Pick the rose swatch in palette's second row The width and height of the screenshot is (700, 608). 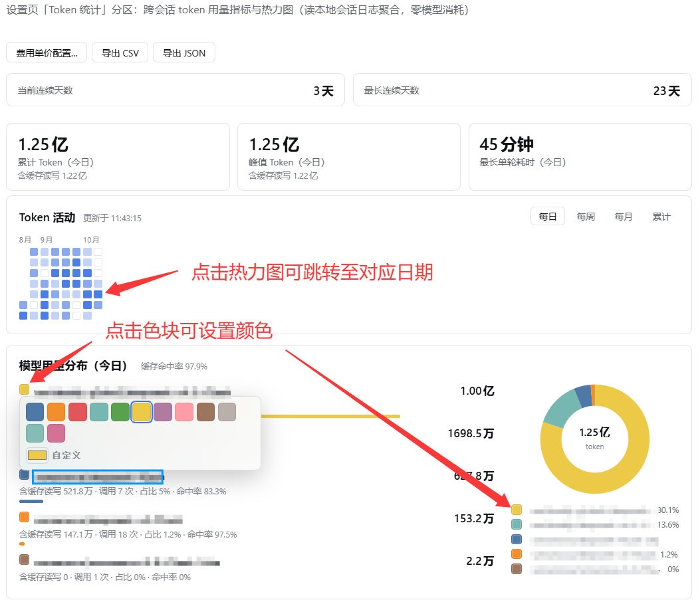(57, 433)
